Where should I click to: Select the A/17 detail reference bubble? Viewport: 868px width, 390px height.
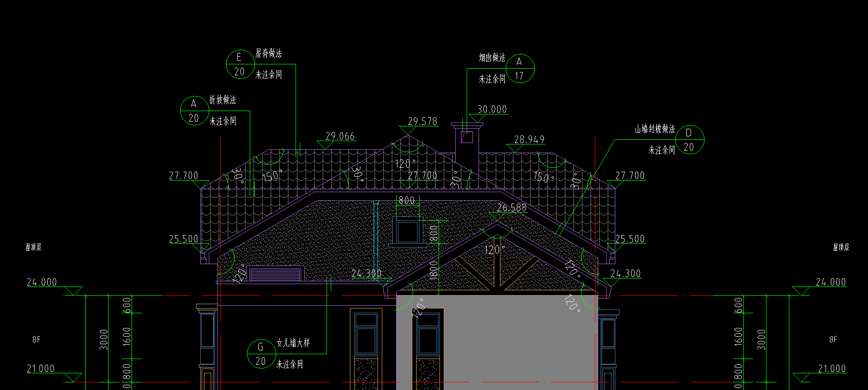[520, 69]
